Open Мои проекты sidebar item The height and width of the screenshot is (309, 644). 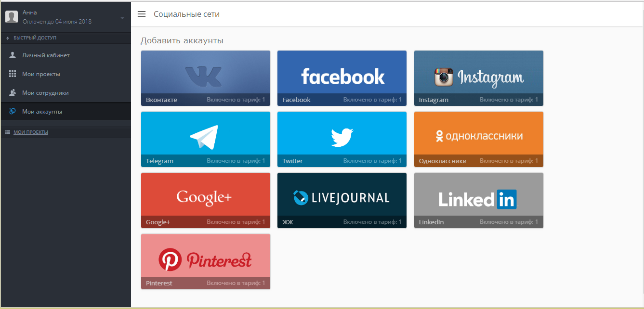tap(66, 74)
